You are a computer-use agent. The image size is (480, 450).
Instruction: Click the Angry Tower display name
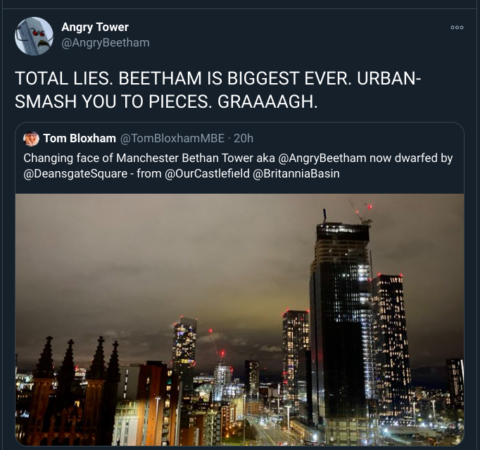point(95,27)
